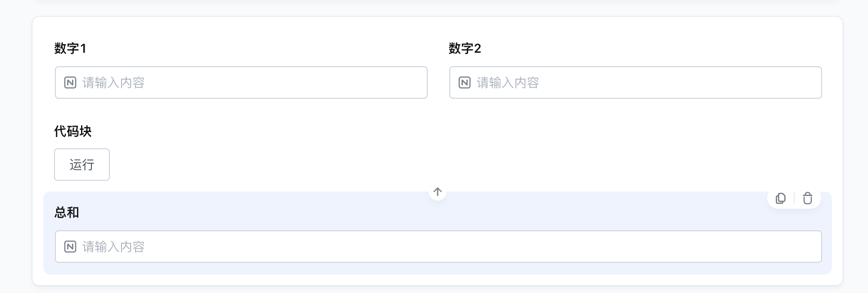Click the 代码块 section label
Viewport: 868px width, 293px height.
[72, 131]
